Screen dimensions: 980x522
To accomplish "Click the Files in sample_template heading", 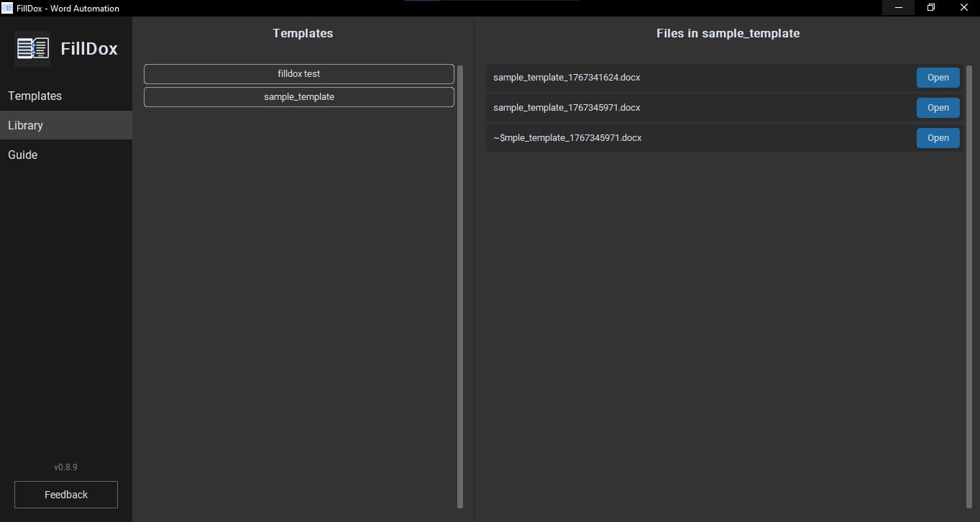I will [x=728, y=33].
